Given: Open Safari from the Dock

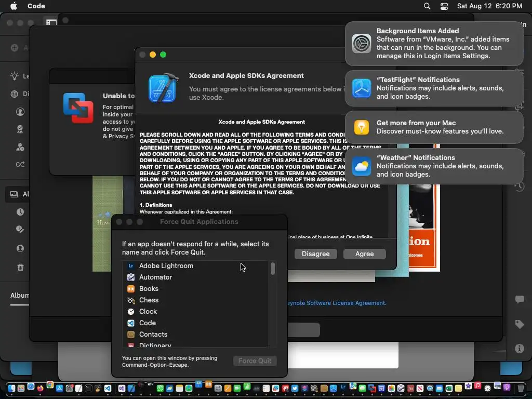Looking at the screenshot, I should [31, 386].
